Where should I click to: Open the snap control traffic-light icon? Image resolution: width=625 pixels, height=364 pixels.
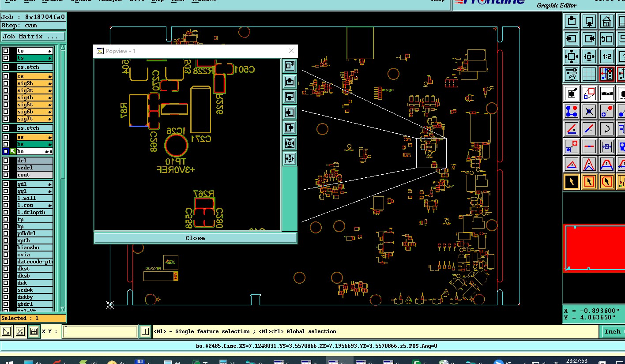tap(607, 74)
